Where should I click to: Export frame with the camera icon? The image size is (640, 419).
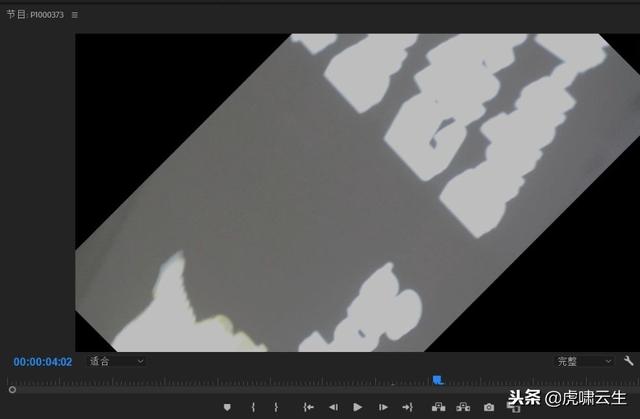point(489,407)
